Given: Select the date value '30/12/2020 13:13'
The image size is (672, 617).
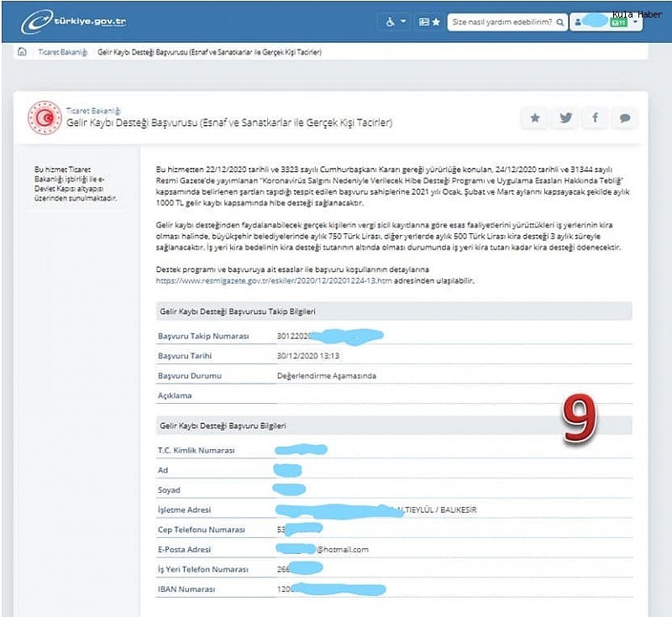Looking at the screenshot, I should pos(308,356).
